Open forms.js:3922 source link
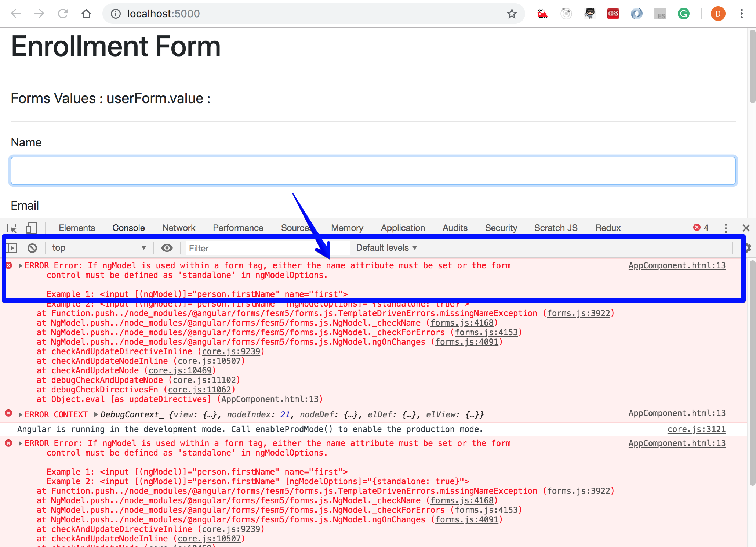The width and height of the screenshot is (756, 547). pyautogui.click(x=578, y=314)
